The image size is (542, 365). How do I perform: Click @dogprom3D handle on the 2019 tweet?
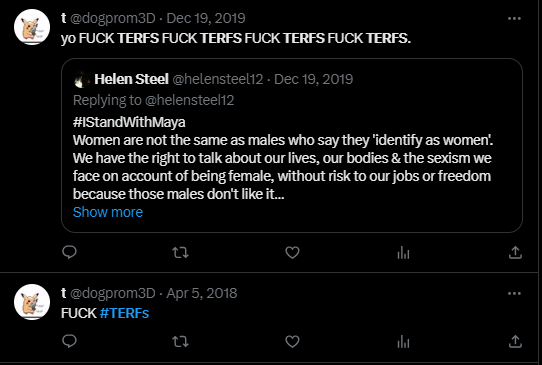pyautogui.click(x=113, y=18)
